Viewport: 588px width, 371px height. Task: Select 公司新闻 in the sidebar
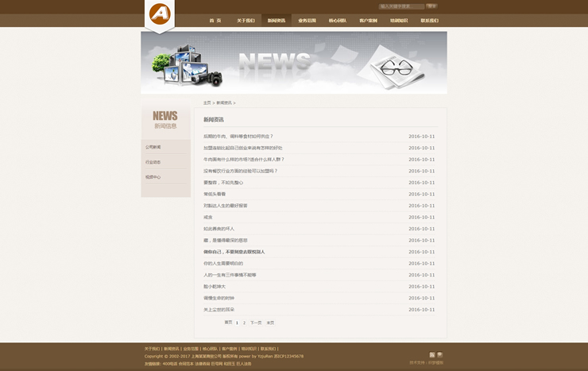coord(153,147)
